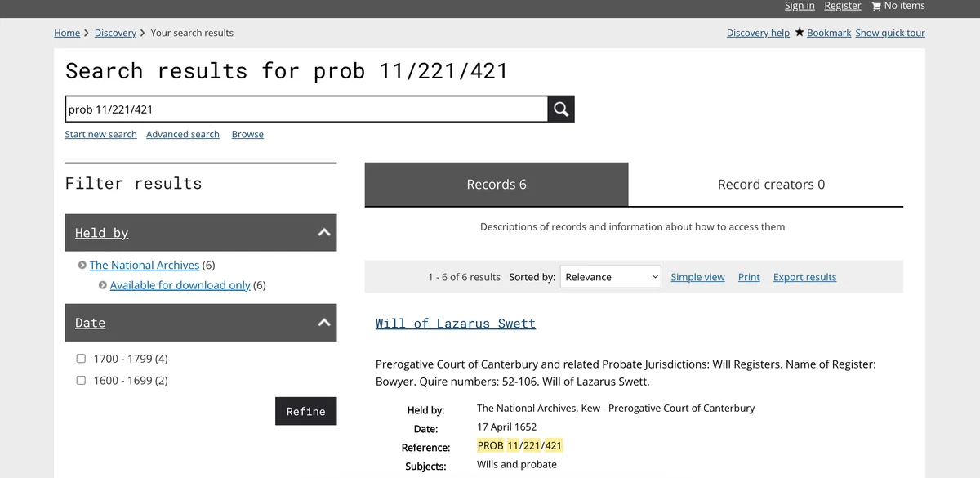This screenshot has width=980, height=478.
Task: Open Discovery help
Action: tap(758, 33)
